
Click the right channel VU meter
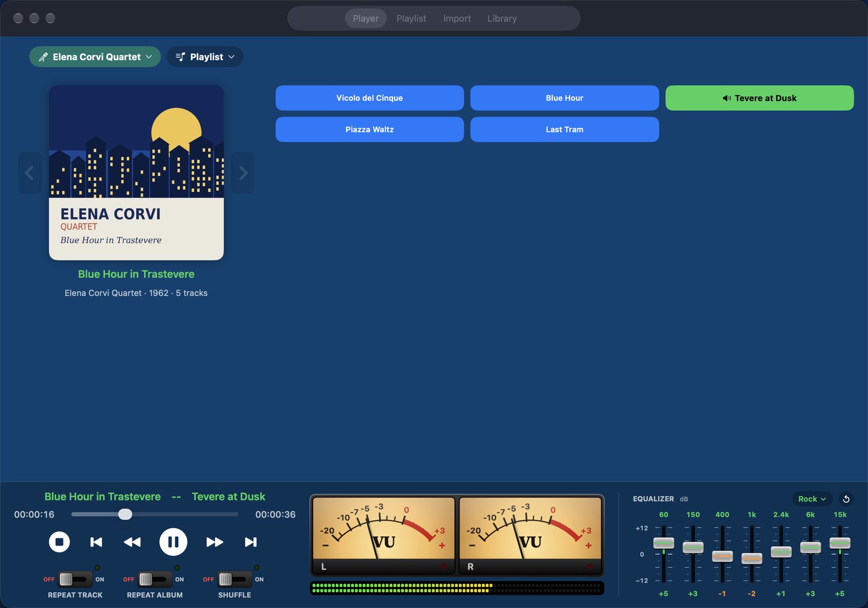[x=530, y=535]
